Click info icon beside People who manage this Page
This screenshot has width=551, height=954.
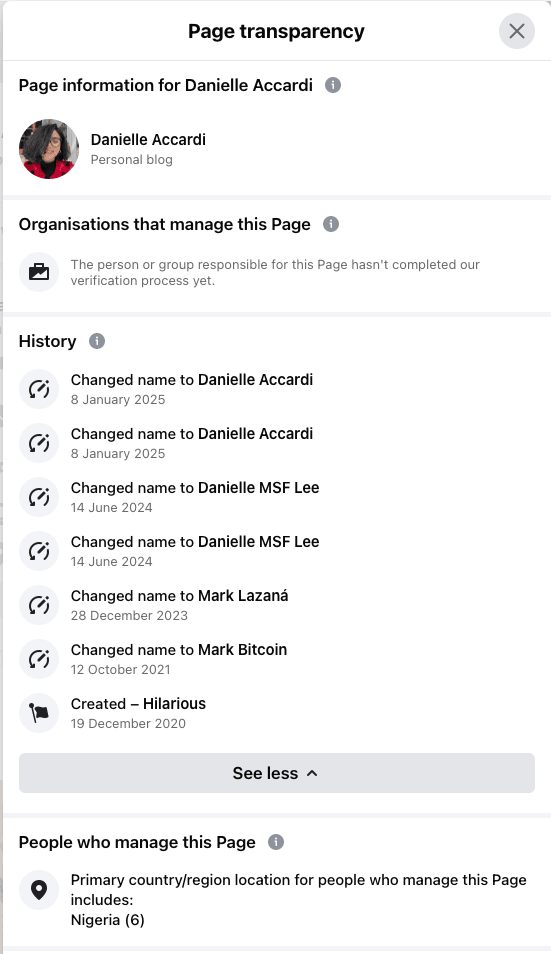pos(276,842)
